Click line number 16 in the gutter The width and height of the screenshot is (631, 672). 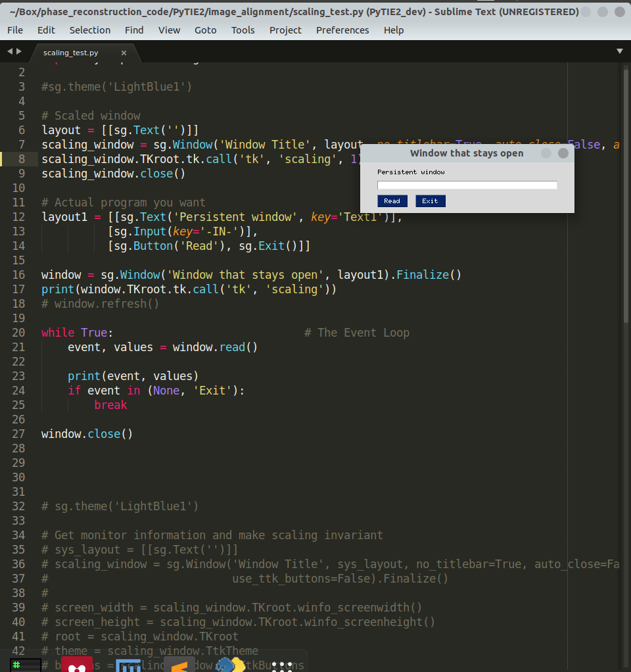(x=18, y=274)
